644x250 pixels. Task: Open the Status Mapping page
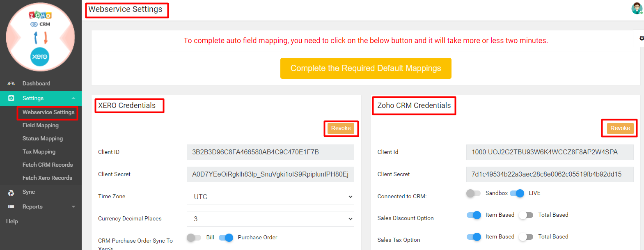pos(43,138)
